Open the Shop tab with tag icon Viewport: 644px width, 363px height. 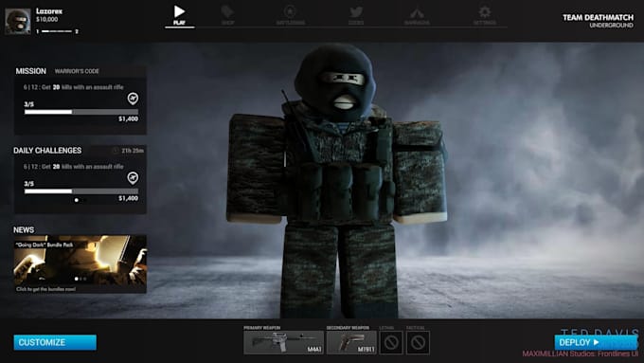point(227,16)
